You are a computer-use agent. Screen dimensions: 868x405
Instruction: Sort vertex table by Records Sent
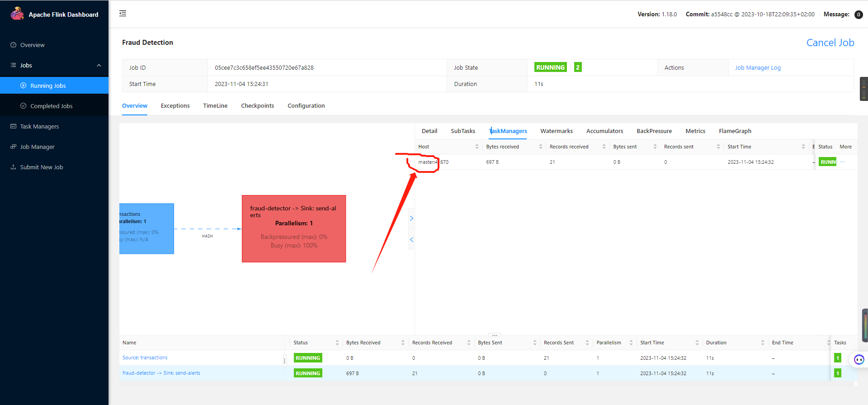pyautogui.click(x=587, y=343)
